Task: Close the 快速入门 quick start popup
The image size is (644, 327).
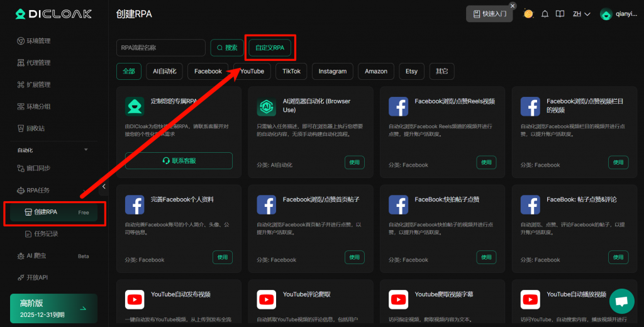Action: (513, 6)
